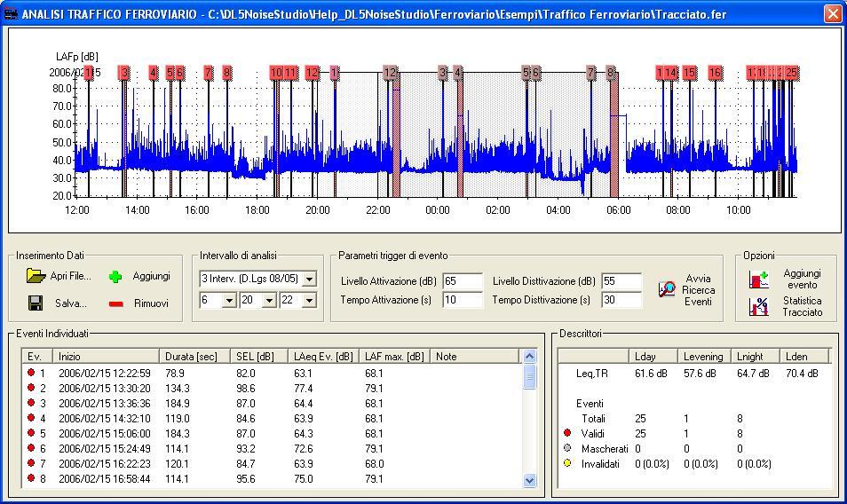Click events list scroll down arrow
This screenshot has width=847, height=504.
(x=529, y=480)
